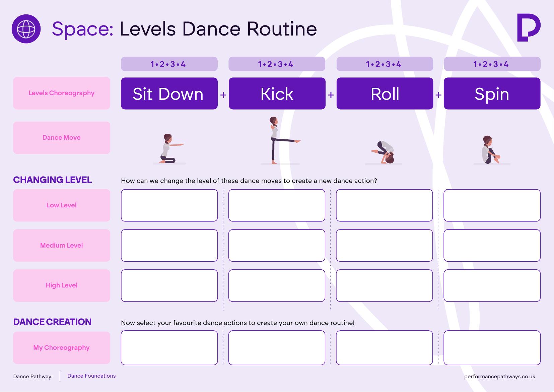The image size is (554, 392).
Task: Click the Medium Level box under Sit Down
Action: 169,245
